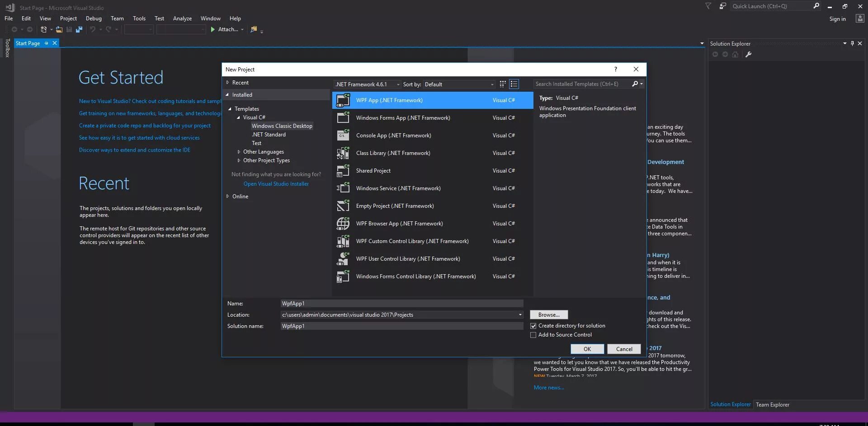Expand the Online node
The height and width of the screenshot is (426, 868).
227,197
